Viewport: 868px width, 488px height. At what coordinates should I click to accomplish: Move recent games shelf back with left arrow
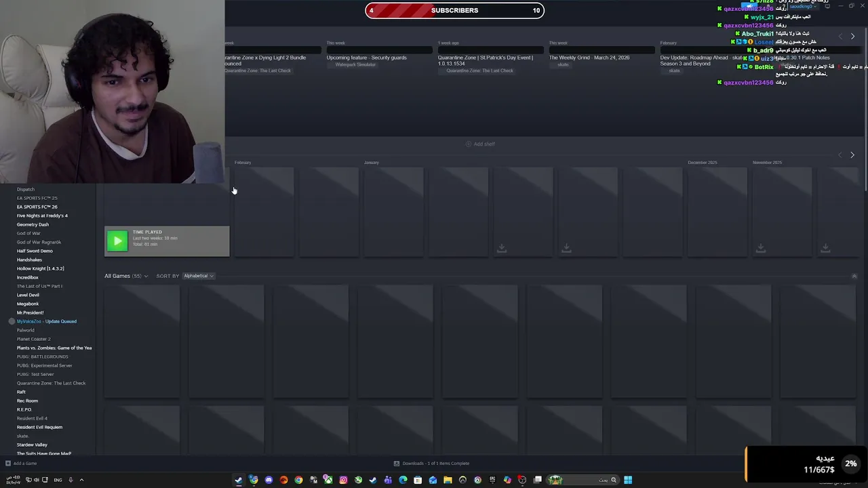(840, 155)
